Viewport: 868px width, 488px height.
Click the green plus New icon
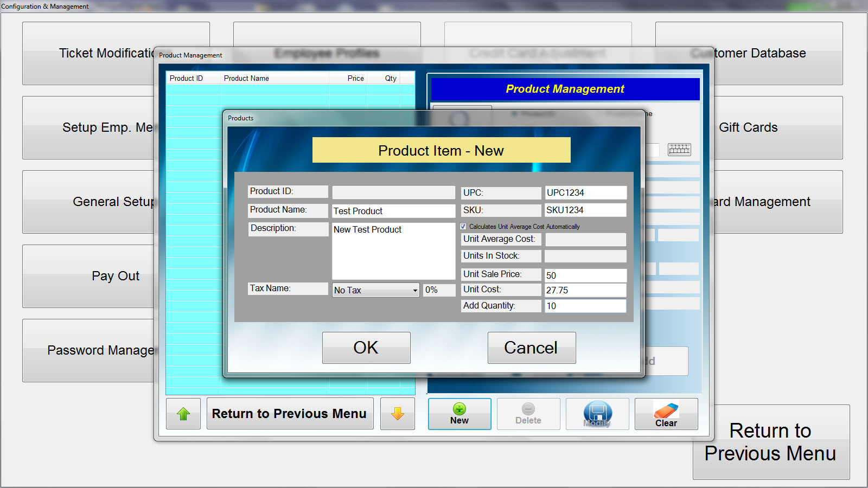coord(459,409)
